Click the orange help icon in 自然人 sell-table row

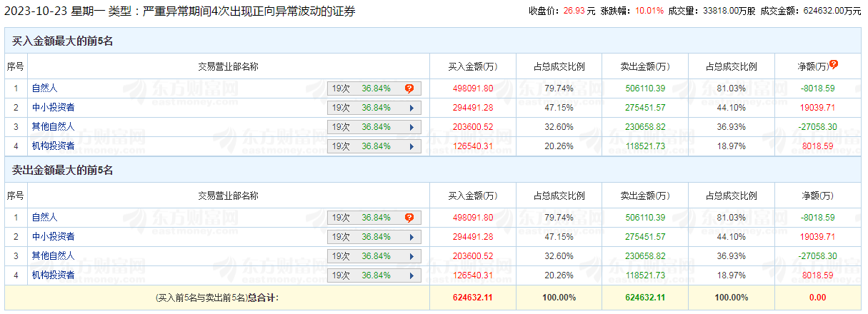[x=409, y=218]
